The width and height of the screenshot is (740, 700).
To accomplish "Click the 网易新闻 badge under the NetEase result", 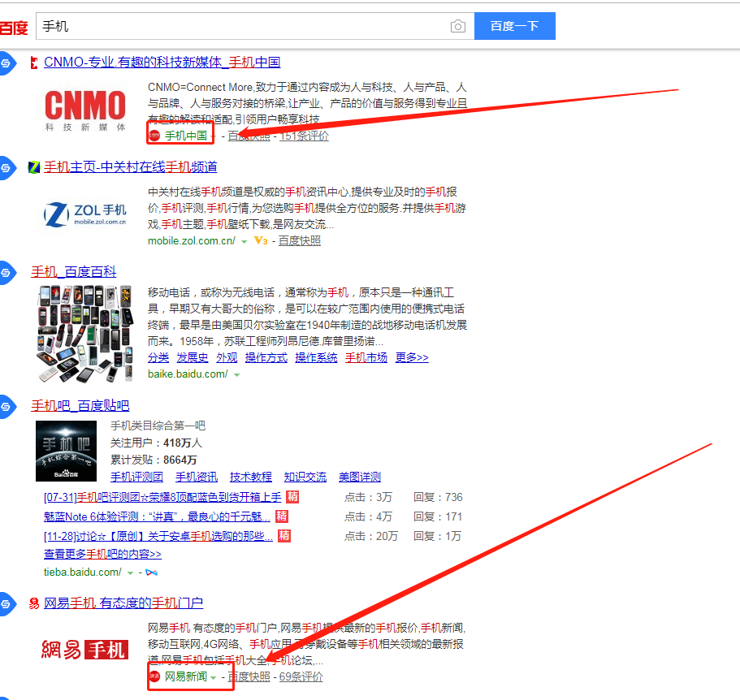I will (x=188, y=676).
